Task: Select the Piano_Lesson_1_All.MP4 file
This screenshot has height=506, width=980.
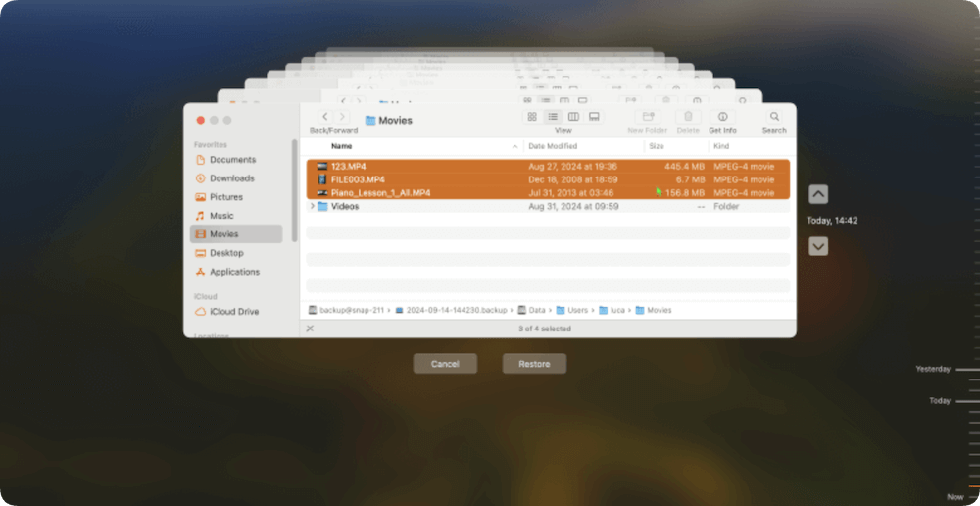Action: coord(548,192)
